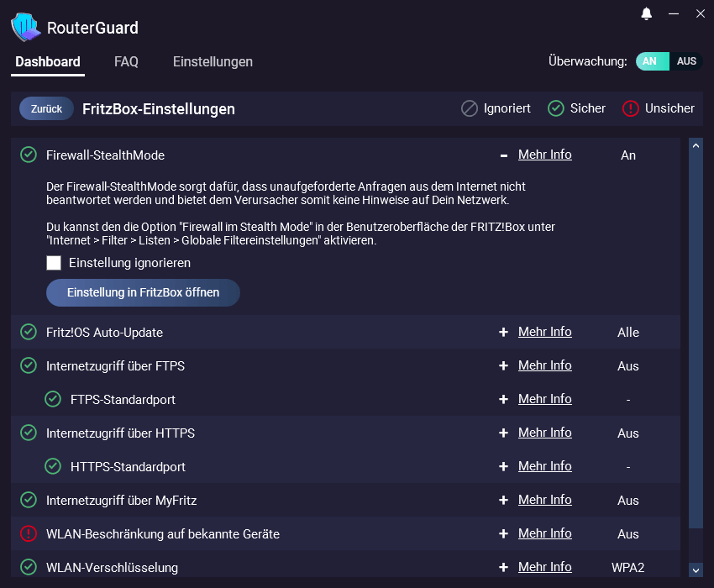The width and height of the screenshot is (714, 588).
Task: Click the Sicher legend check icon
Action: click(555, 108)
